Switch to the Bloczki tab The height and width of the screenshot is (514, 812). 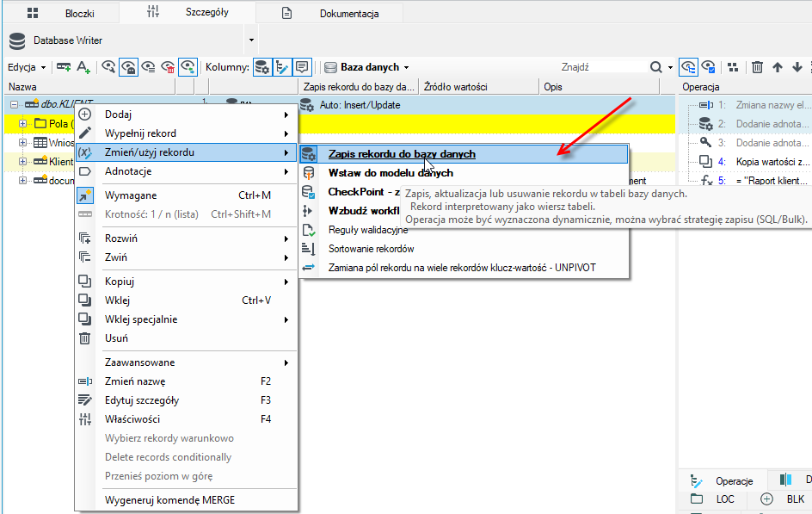62,14
